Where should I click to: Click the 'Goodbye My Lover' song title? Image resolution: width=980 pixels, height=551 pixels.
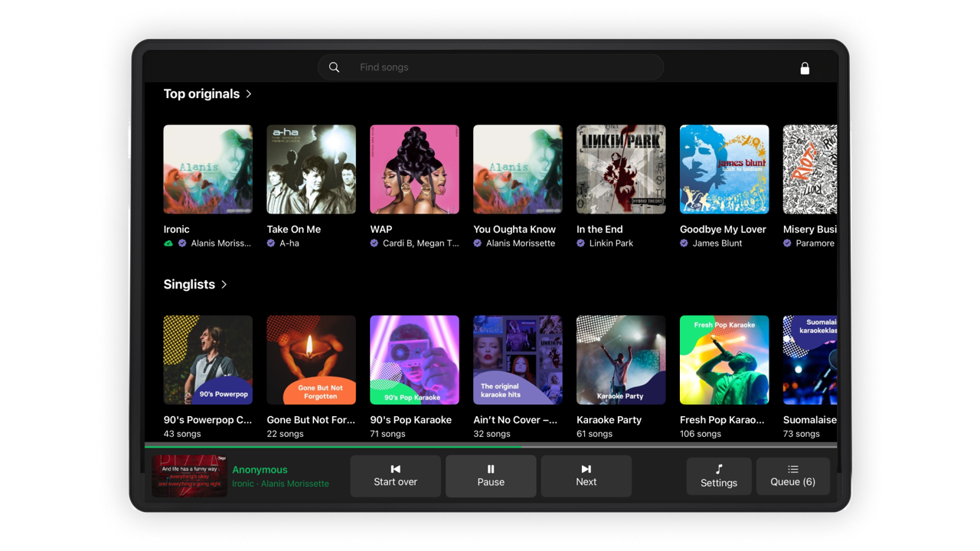coord(723,229)
